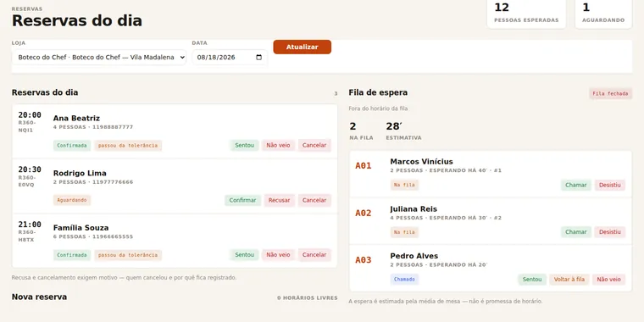Viewport: 644px width, 322px height.
Task: Click queue ticket A01
Action: coord(363,166)
